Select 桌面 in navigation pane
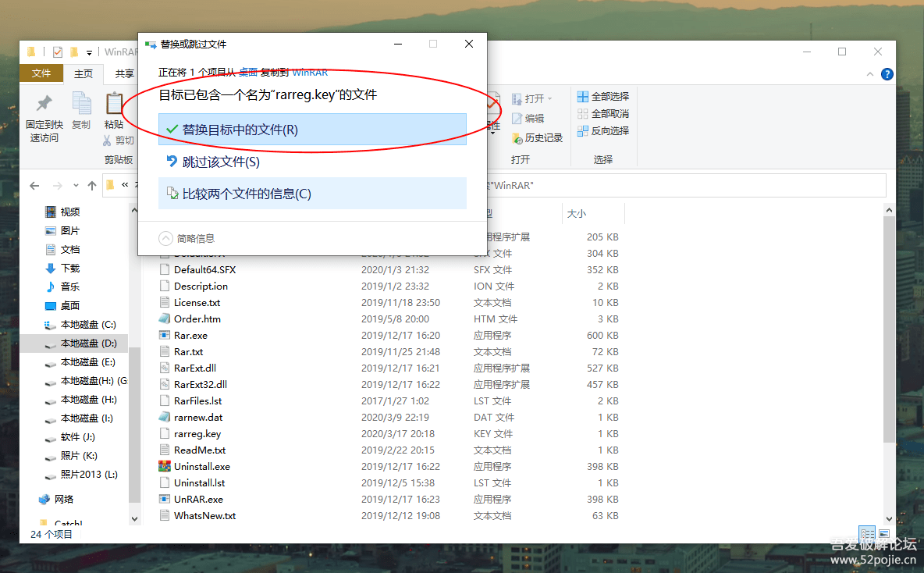Viewport: 924px width, 573px height. [70, 305]
